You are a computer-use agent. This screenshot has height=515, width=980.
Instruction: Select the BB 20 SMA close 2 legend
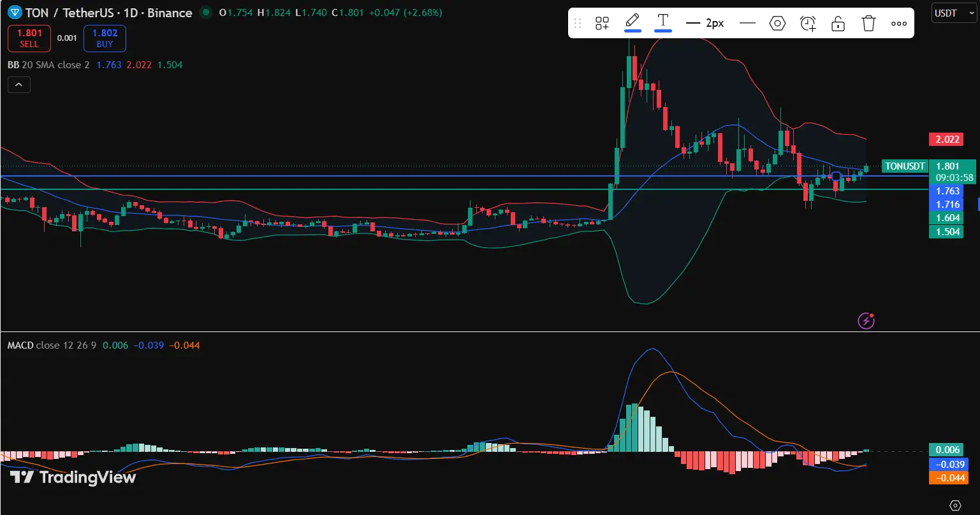pyautogui.click(x=48, y=65)
